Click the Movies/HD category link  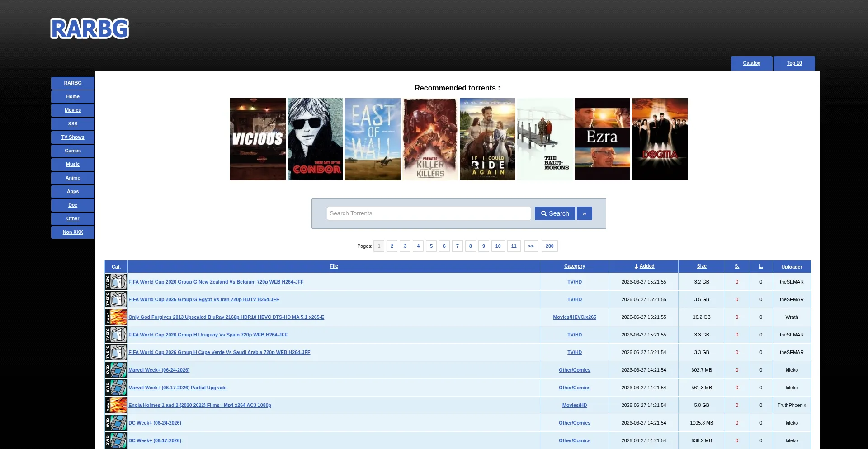[x=575, y=405]
